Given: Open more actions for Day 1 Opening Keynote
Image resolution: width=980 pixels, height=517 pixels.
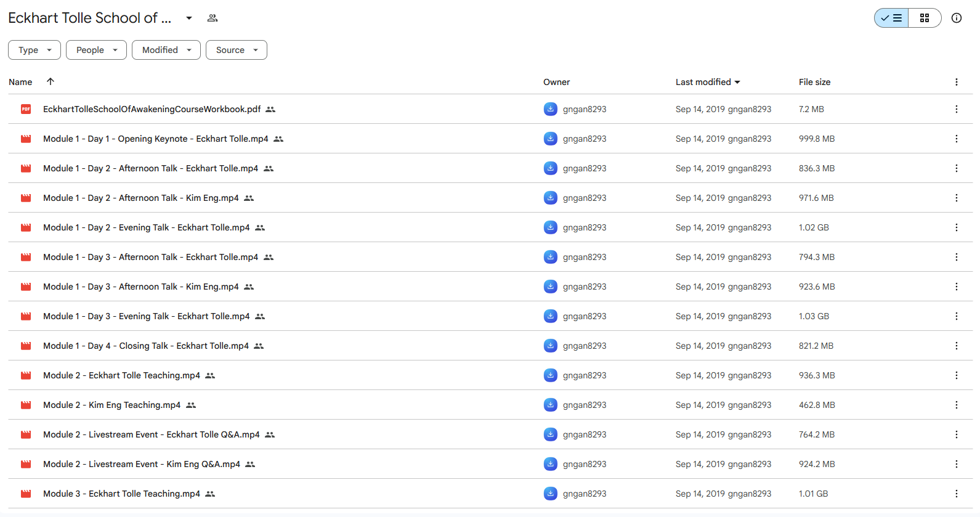Looking at the screenshot, I should click(957, 139).
